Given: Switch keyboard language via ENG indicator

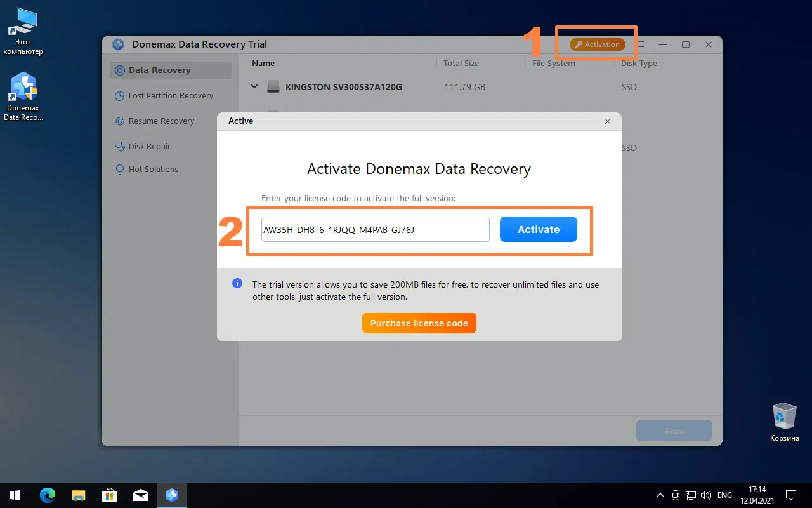Looking at the screenshot, I should pos(724,495).
